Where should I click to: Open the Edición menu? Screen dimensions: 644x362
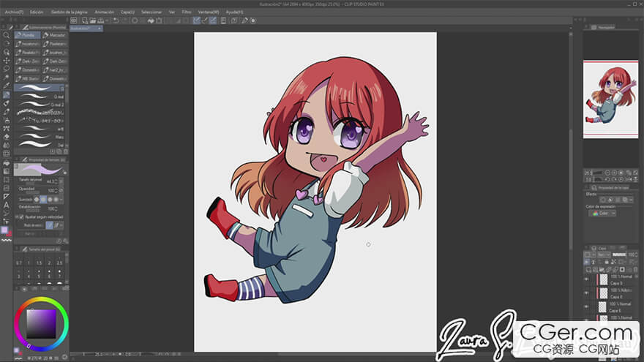click(x=37, y=12)
